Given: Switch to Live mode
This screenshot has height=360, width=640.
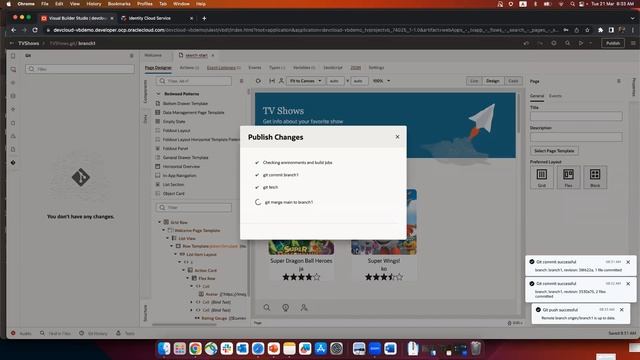Looking at the screenshot, I should (x=474, y=81).
